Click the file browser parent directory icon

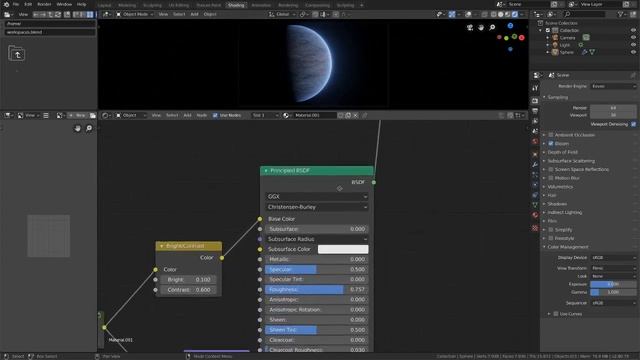[x=17, y=54]
